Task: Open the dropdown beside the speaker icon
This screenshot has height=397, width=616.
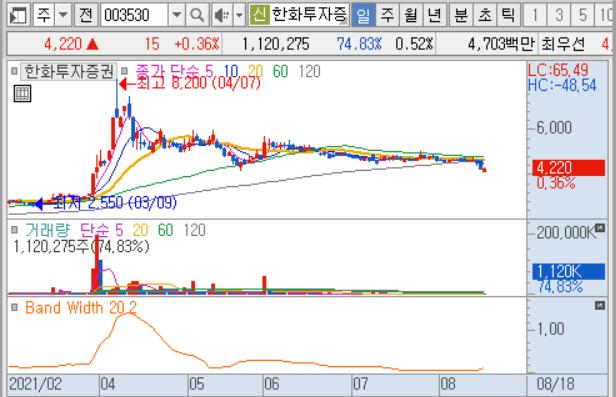Action: (239, 15)
